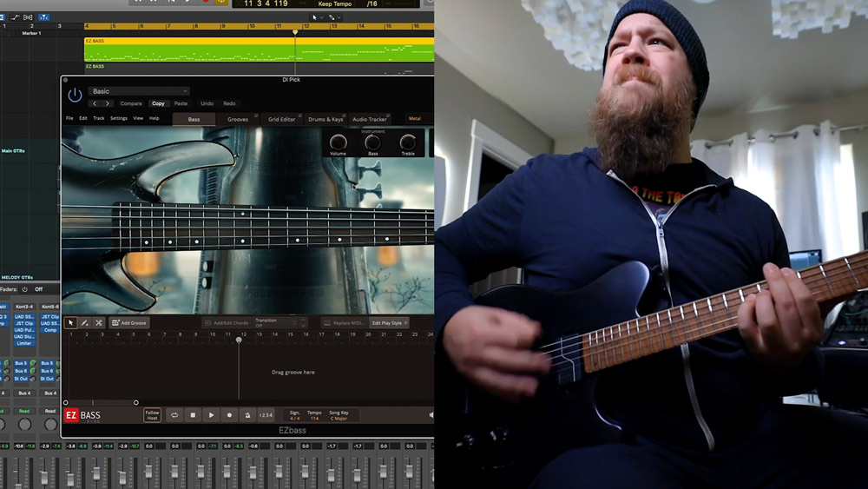Image resolution: width=868 pixels, height=489 pixels.
Task: Select the scissors cut tool in EZbass
Action: point(99,323)
